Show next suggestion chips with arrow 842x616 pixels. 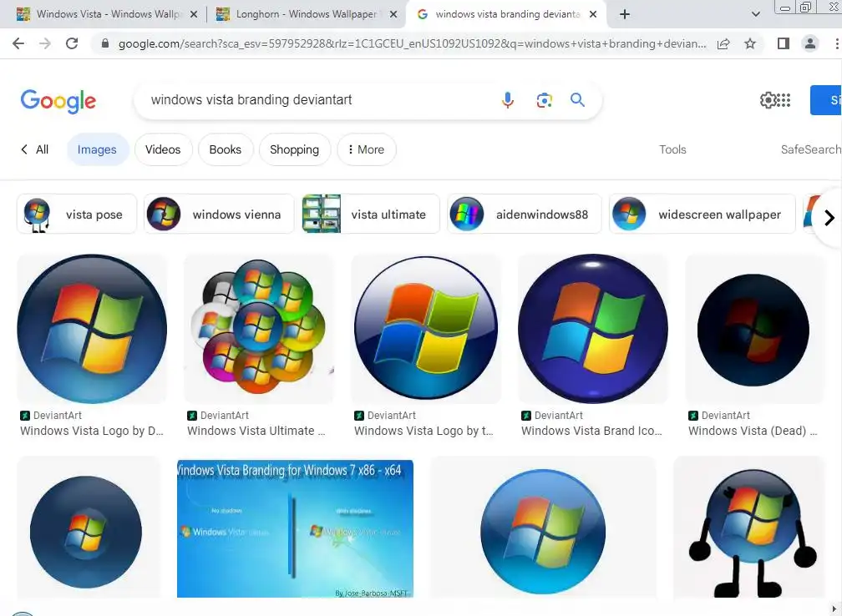(829, 217)
